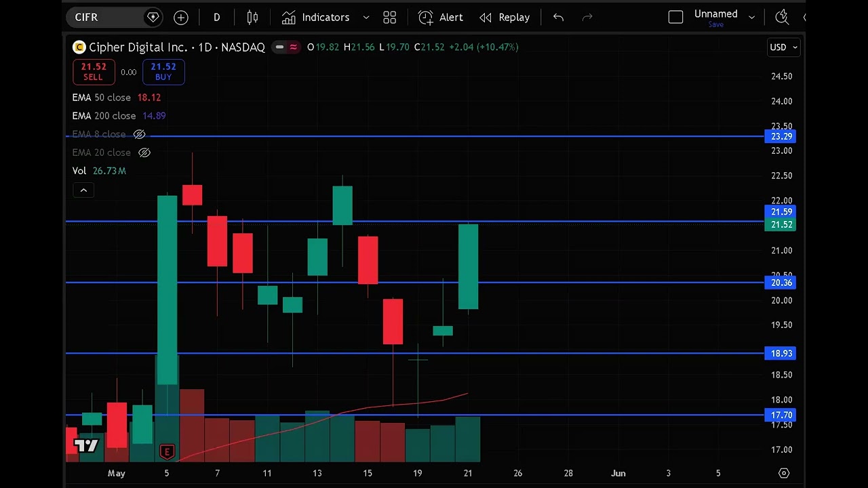Select the EMA 50 close indicator

click(x=101, y=98)
